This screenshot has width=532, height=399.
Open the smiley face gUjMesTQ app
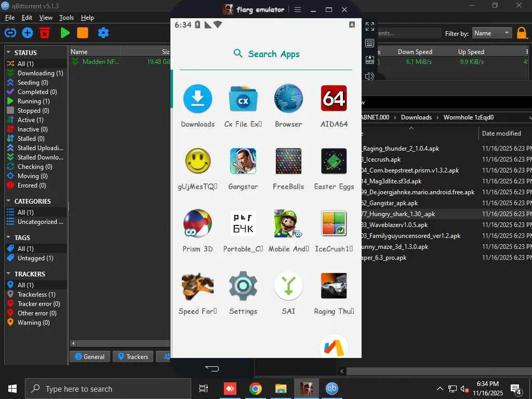tap(197, 161)
